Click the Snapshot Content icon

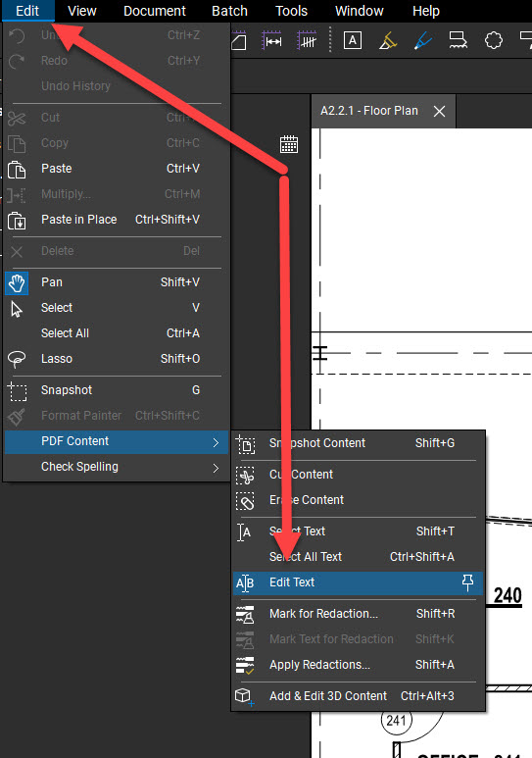coord(246,444)
